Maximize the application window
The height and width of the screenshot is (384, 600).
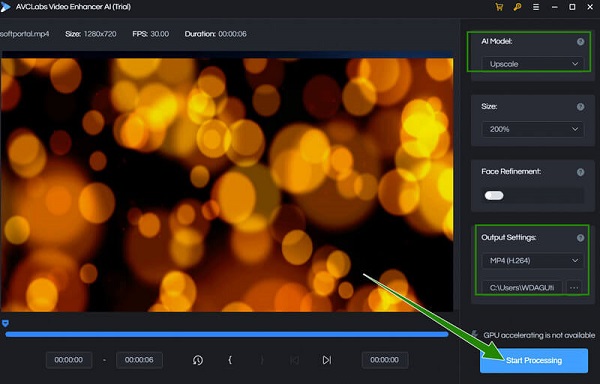pos(572,7)
